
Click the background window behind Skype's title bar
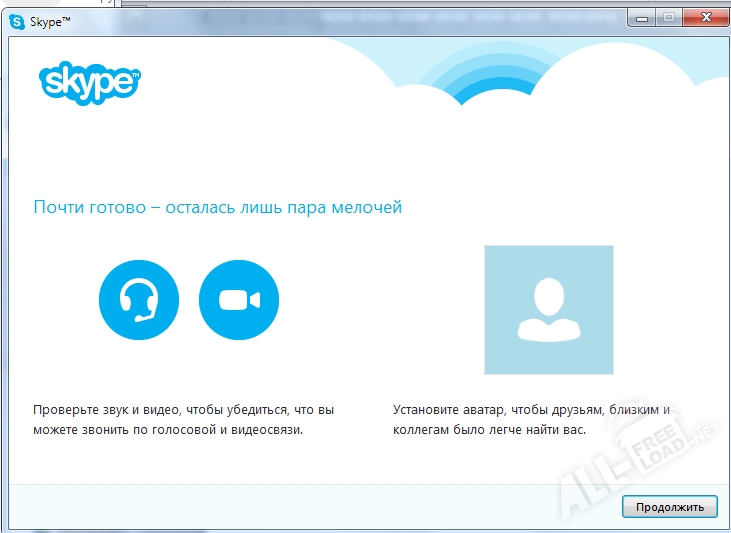point(300,2)
